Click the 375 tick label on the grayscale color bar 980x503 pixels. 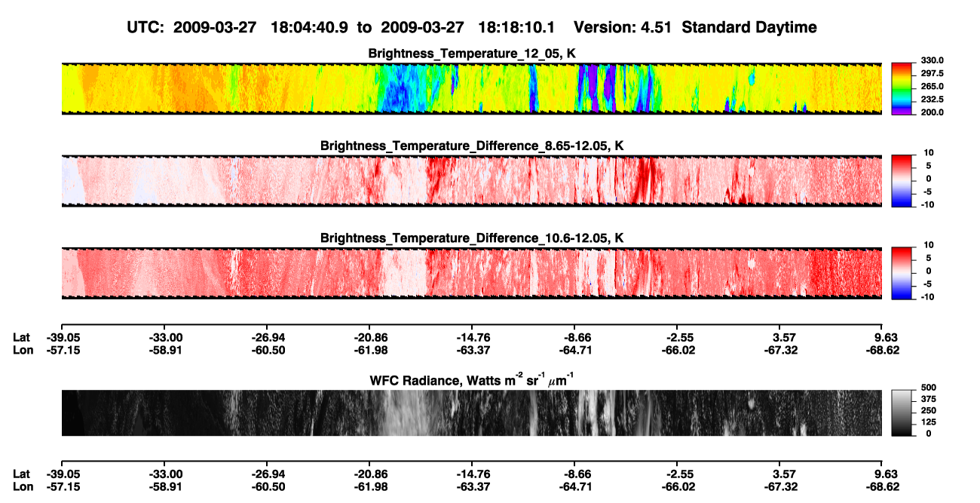(x=928, y=400)
